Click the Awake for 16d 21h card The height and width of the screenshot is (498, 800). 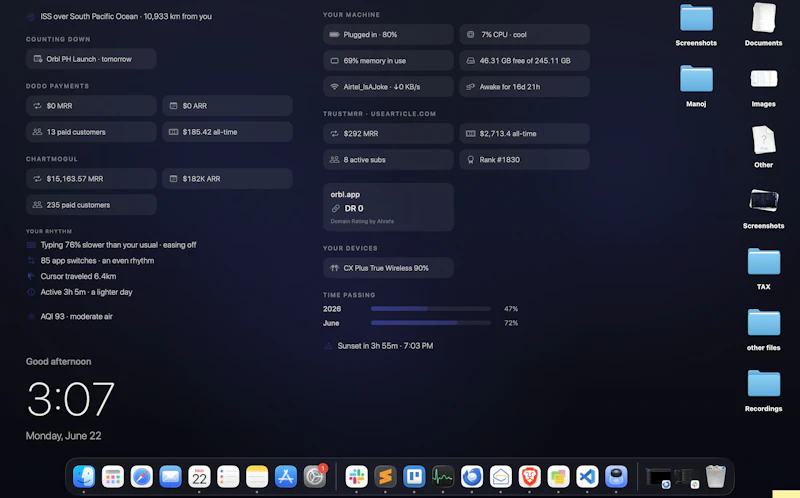point(524,87)
